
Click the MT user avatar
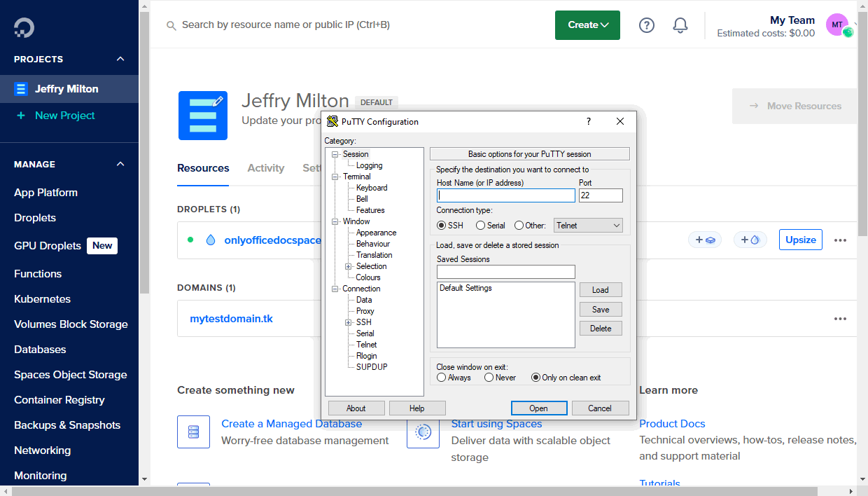pos(837,25)
